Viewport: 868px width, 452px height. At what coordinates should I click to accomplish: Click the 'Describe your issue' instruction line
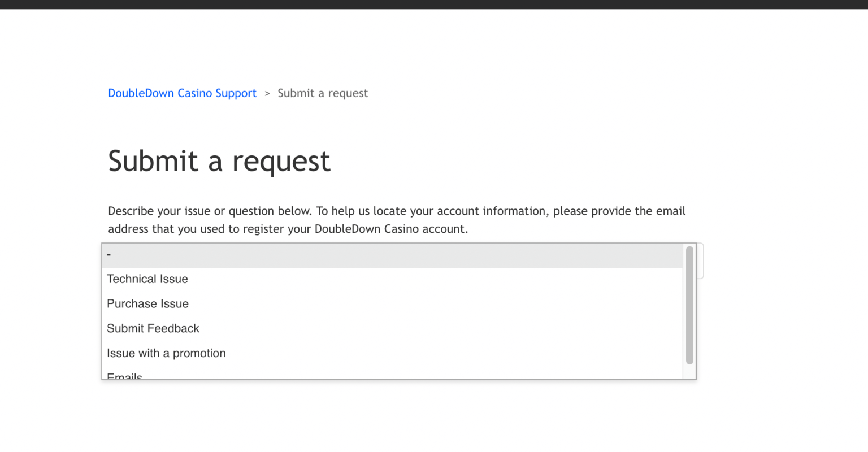pyautogui.click(x=396, y=211)
